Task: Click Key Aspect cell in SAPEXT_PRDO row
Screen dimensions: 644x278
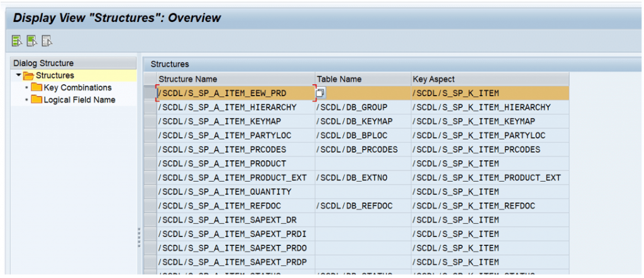Action: pos(490,248)
